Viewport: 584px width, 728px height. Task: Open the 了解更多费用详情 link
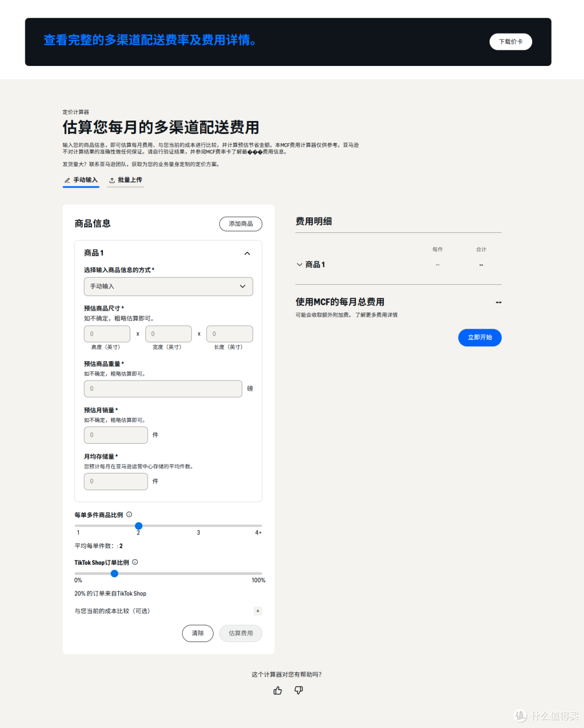[x=376, y=315]
